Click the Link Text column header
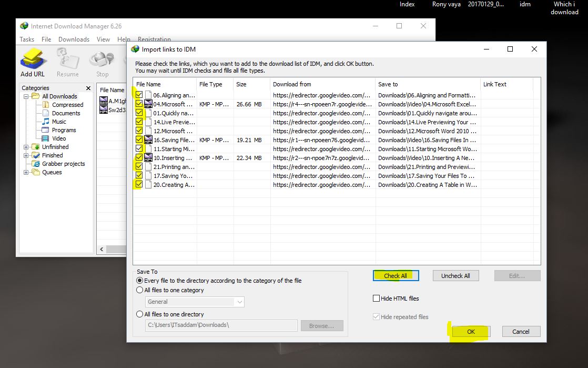Viewport: 588px width, 368px height. point(506,84)
